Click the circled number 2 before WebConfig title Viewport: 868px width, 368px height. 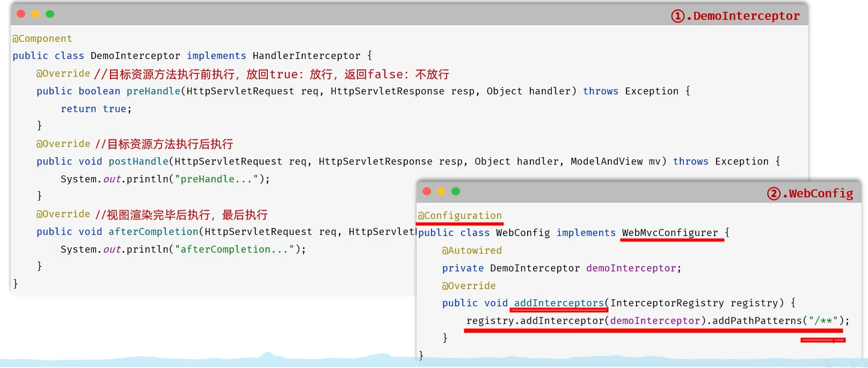pos(773,194)
